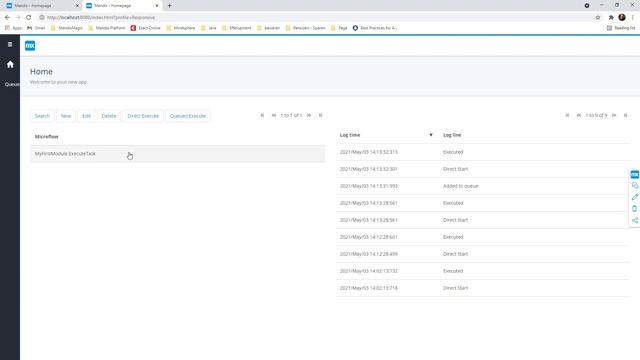Viewport: 640px width, 360px height.
Task: Open the Pega bookmark folder
Action: [339, 28]
